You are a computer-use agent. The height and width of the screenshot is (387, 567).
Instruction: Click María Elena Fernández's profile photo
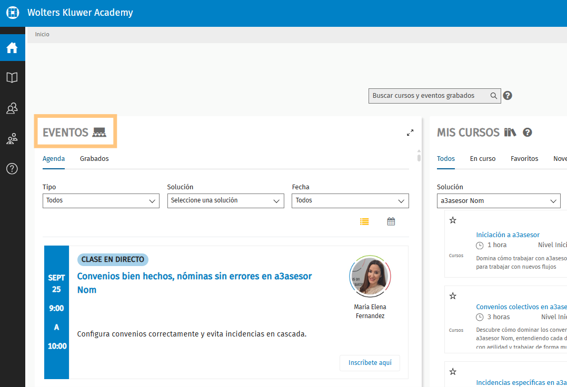[x=370, y=277]
